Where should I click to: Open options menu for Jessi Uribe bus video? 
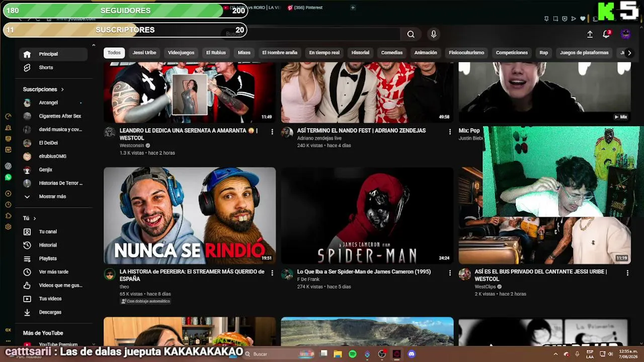(627, 273)
